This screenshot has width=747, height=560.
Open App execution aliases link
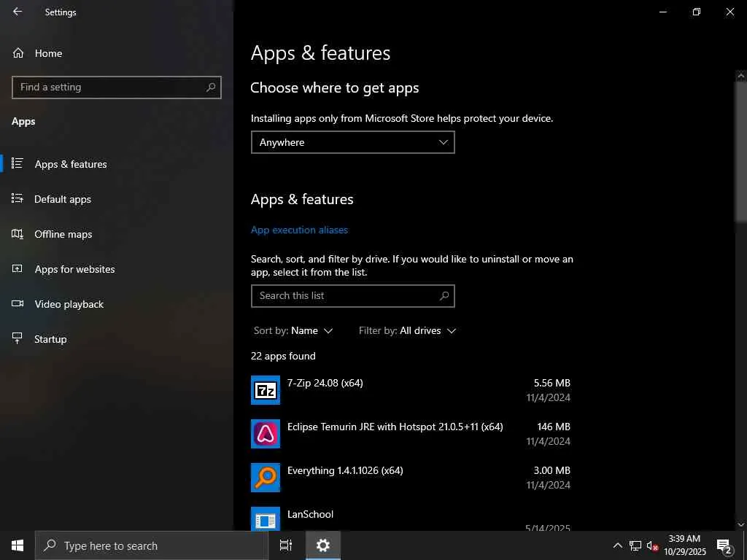(x=299, y=230)
